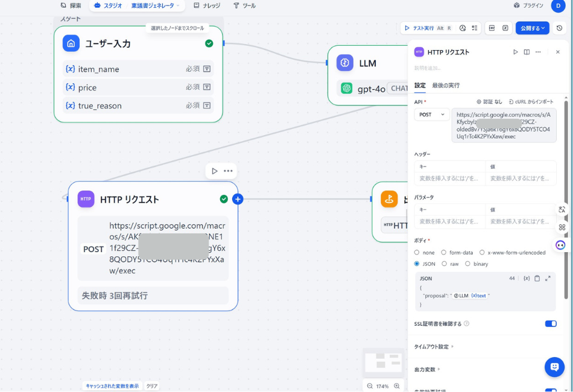This screenshot has height=392, width=573.
Task: Open the chat assistant bubble at bottom right
Action: click(554, 367)
